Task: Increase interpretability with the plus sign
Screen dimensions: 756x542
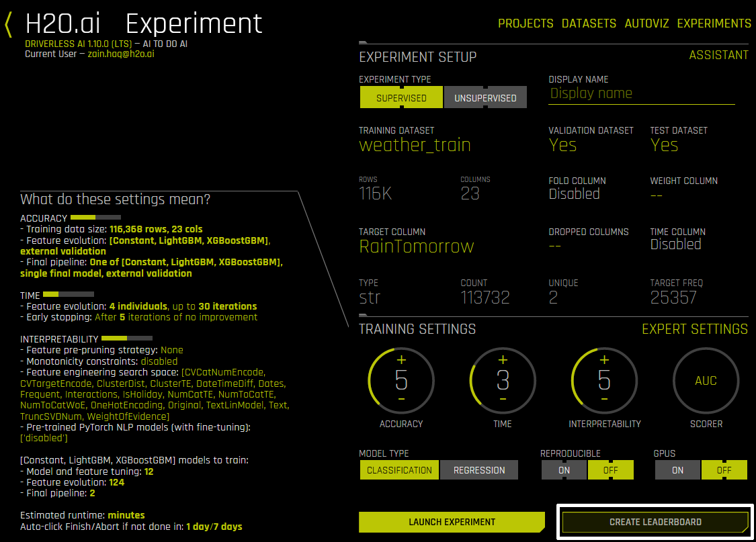Action: point(604,360)
